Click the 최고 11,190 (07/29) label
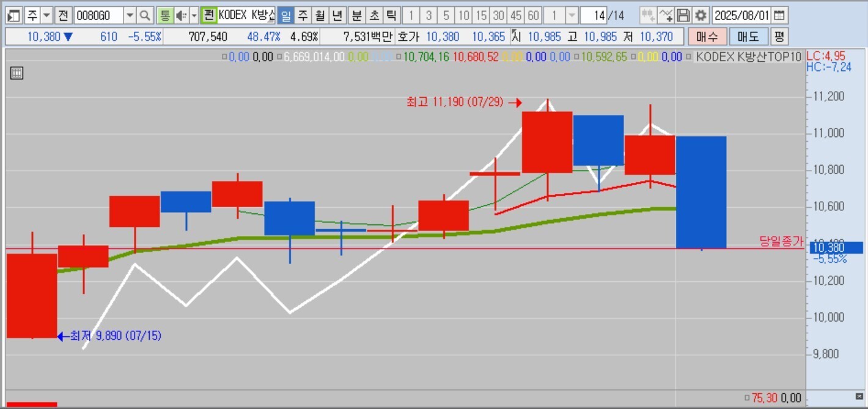 pyautogui.click(x=455, y=102)
